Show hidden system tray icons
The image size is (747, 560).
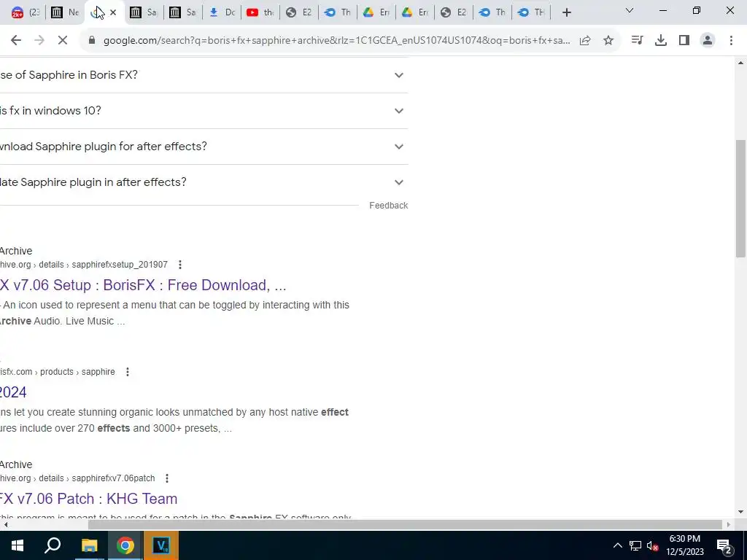617,545
